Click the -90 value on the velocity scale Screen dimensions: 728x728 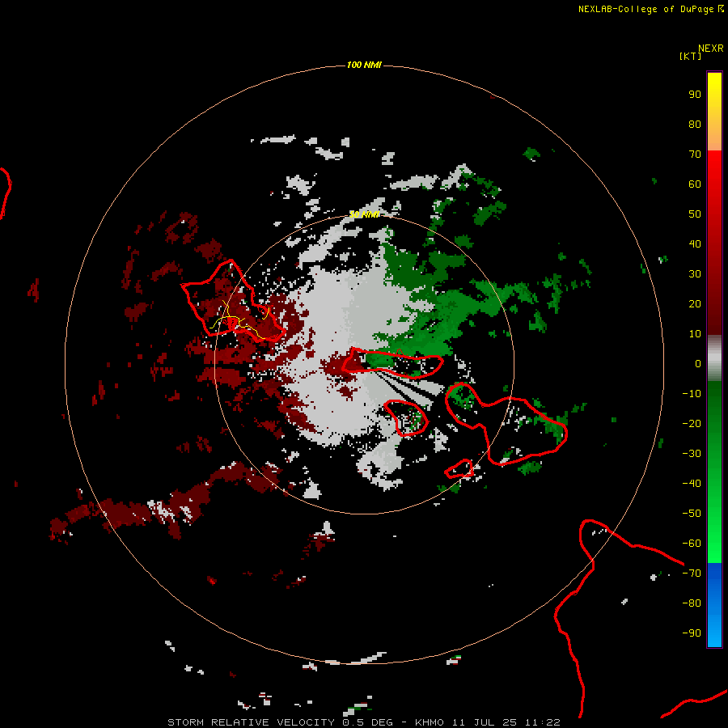point(692,633)
